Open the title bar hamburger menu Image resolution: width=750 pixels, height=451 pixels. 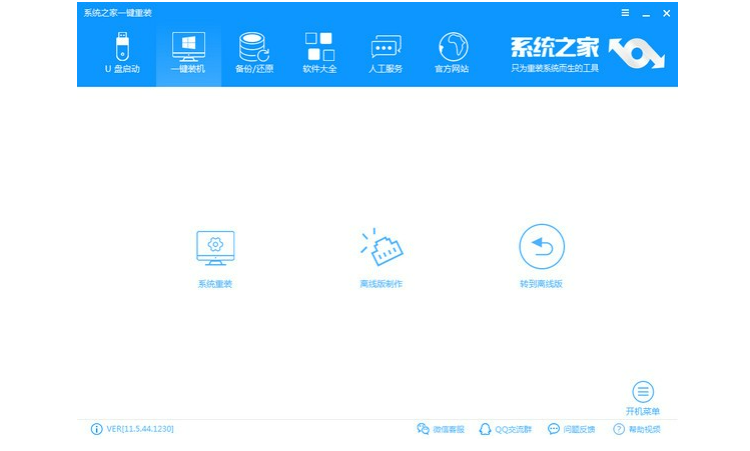click(x=625, y=13)
